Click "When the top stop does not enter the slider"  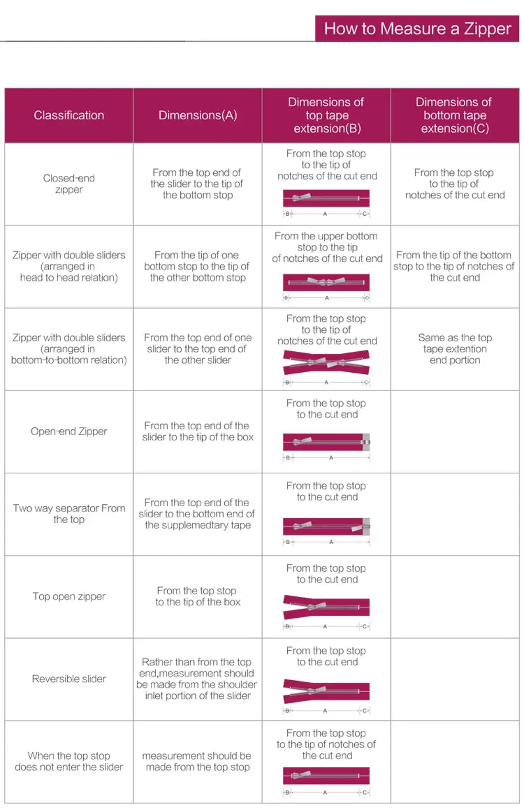pos(69,761)
